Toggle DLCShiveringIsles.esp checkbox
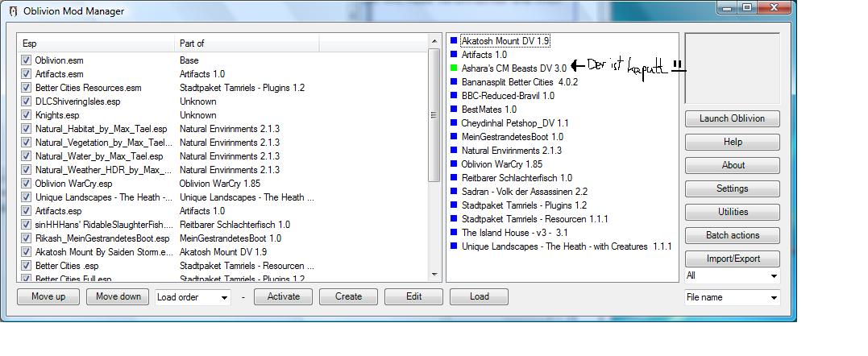Viewport: 868px width, 356px height. (x=26, y=101)
